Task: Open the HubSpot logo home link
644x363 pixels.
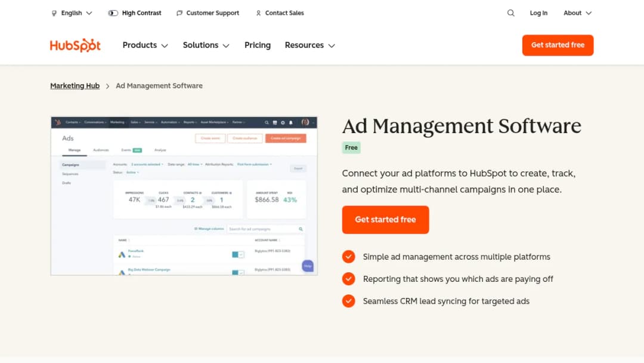Action: pos(75,45)
